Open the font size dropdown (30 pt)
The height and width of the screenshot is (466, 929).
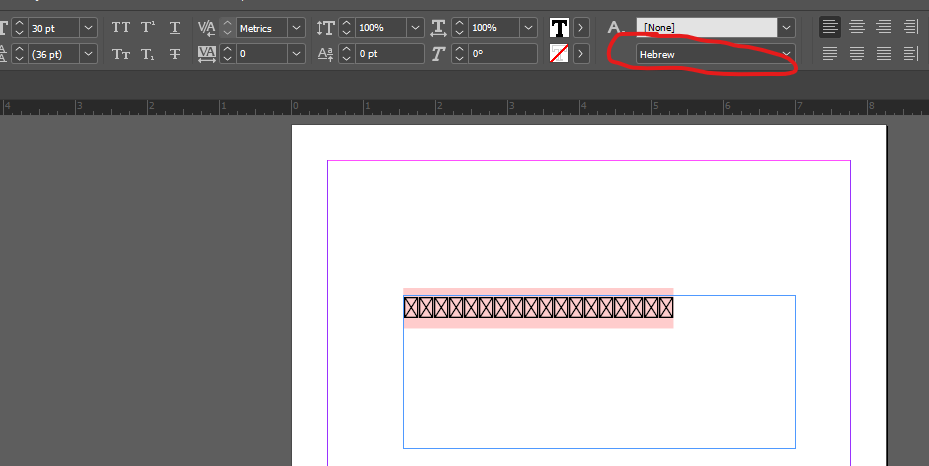point(89,28)
